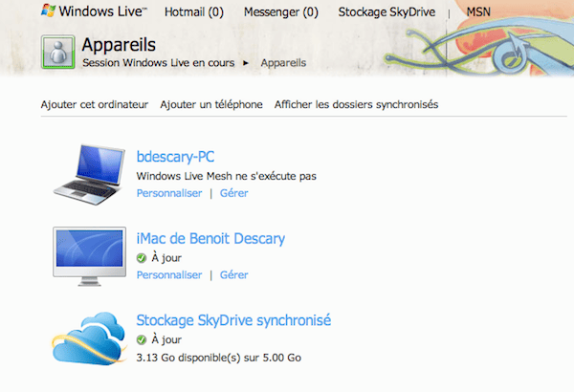Click the Appareils user avatar icon
Viewport: 574px width, 392px height.
click(x=58, y=53)
